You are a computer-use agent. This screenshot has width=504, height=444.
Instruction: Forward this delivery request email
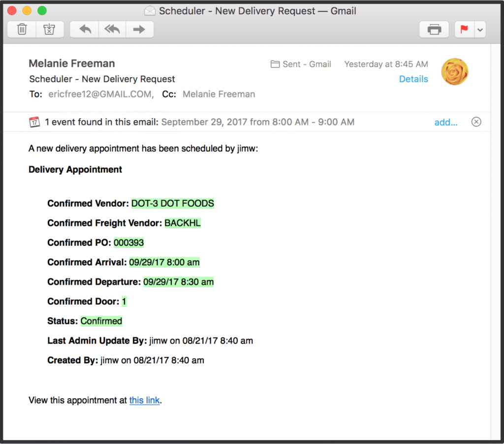tap(140, 30)
